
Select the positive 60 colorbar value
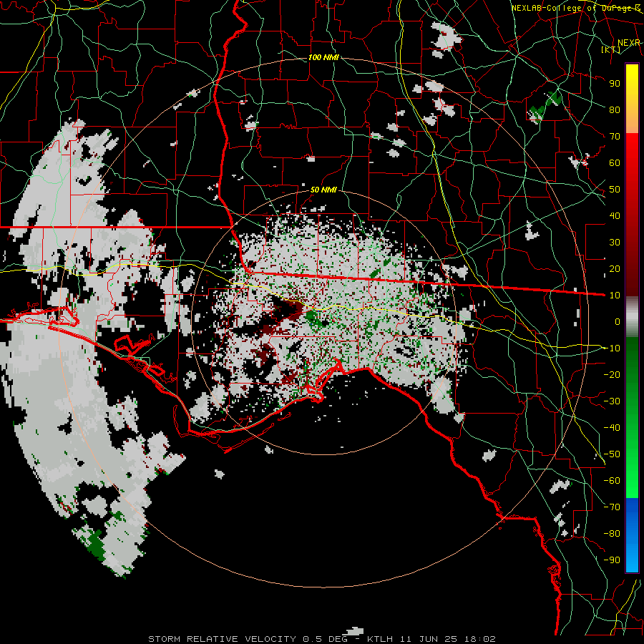(x=615, y=163)
